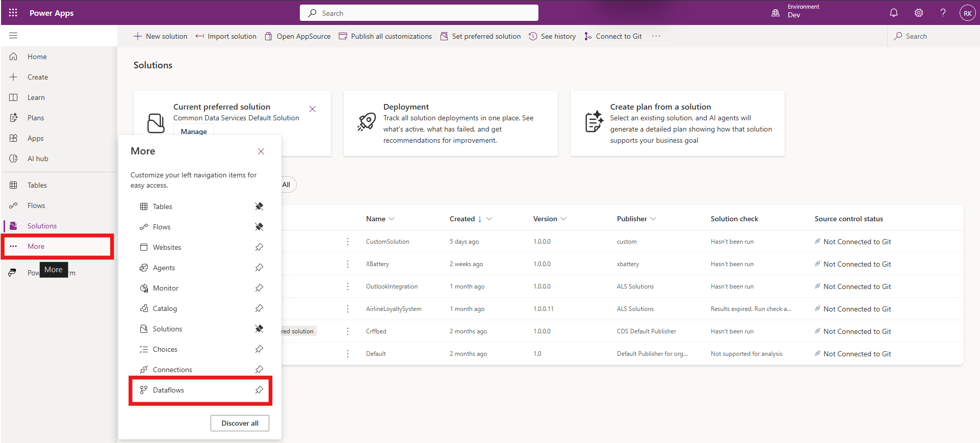Open the AirlineLoyaltySystem solution
Image resolution: width=980 pixels, height=443 pixels.
point(393,309)
